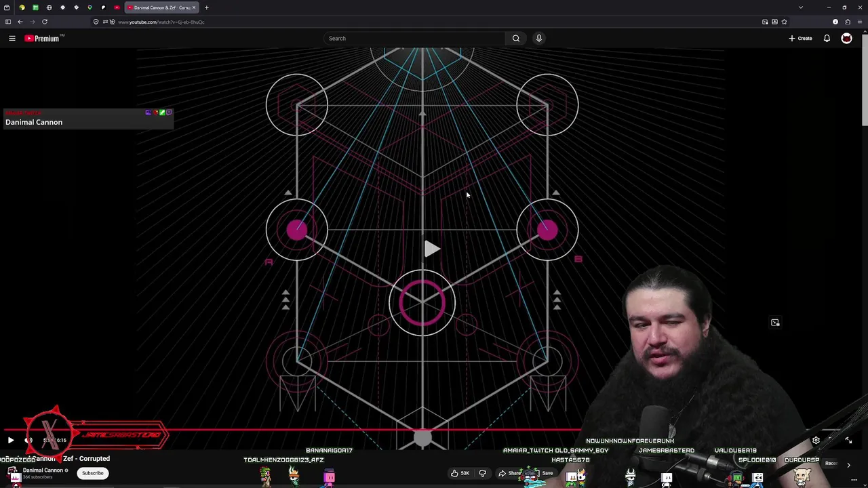
Task: Open a new browser tab
Action: (207, 7)
